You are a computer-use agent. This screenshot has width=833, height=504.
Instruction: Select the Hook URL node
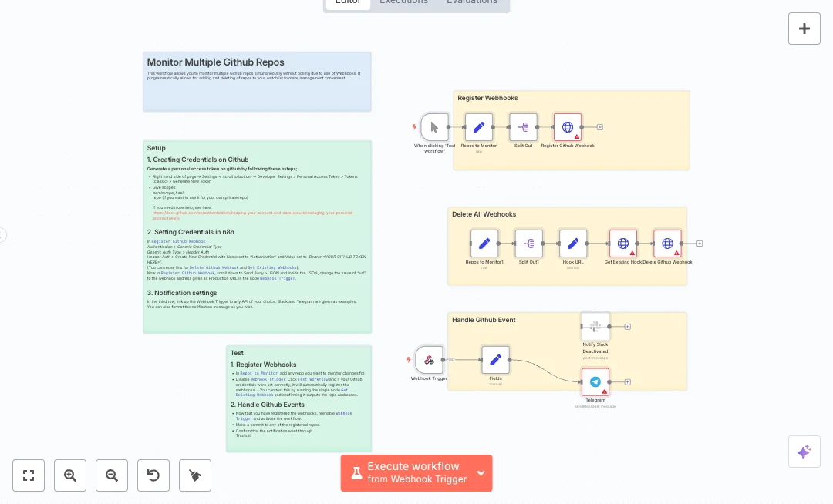click(x=573, y=244)
